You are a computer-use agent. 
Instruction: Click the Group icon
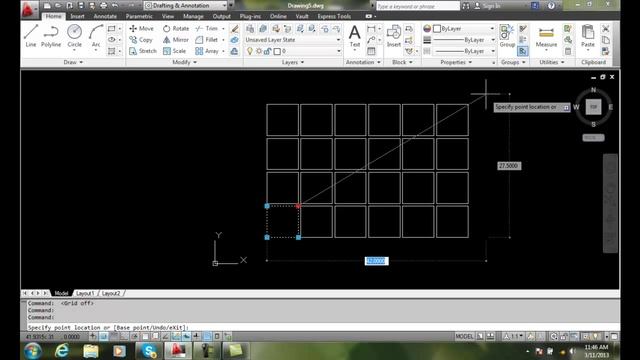[x=507, y=36]
